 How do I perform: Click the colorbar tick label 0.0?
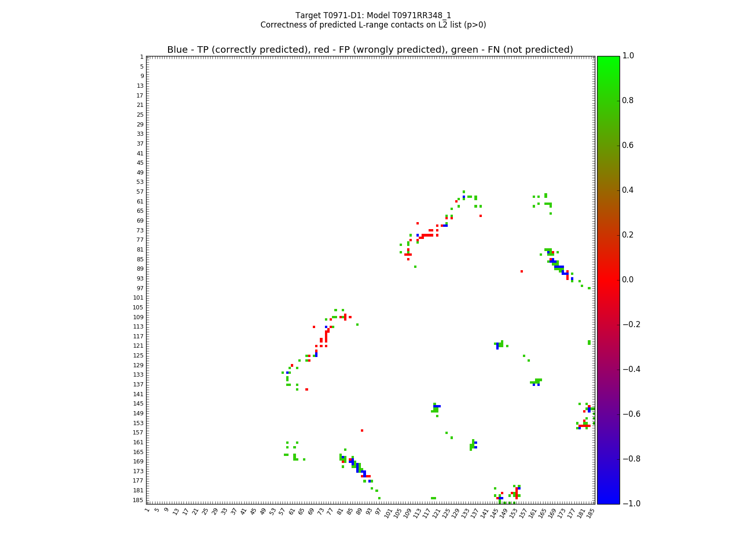click(628, 280)
